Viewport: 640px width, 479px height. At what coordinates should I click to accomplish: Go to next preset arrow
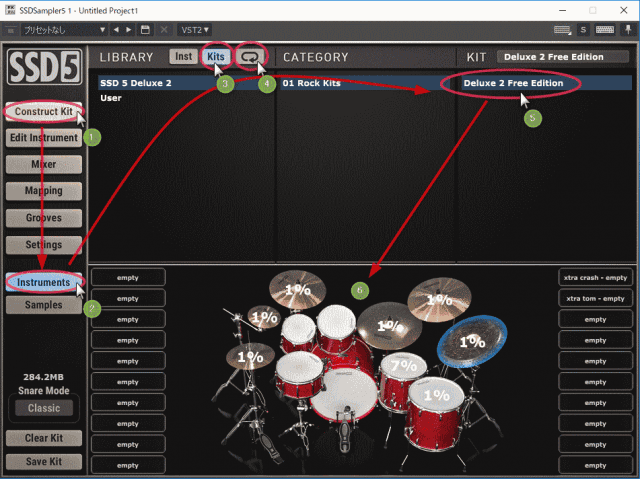pyautogui.click(x=129, y=30)
